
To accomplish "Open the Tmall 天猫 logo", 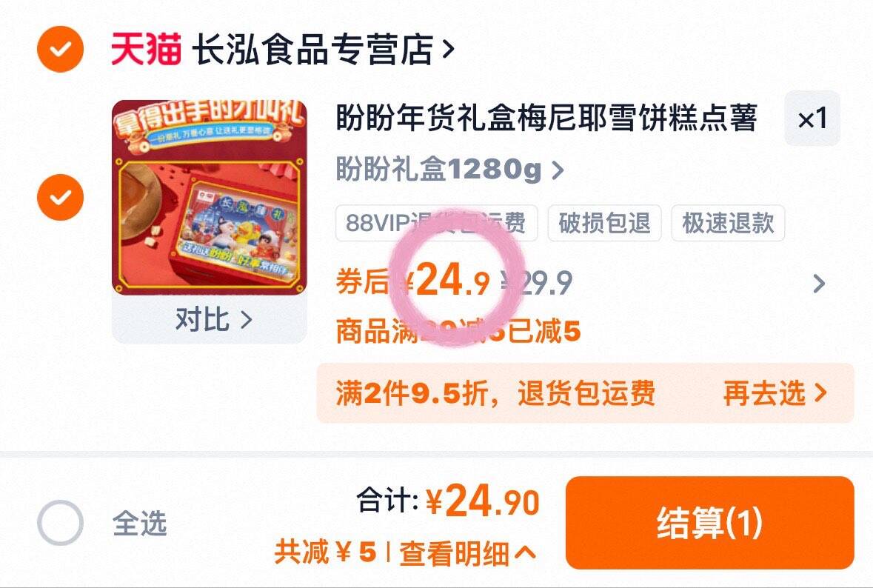I will [146, 49].
